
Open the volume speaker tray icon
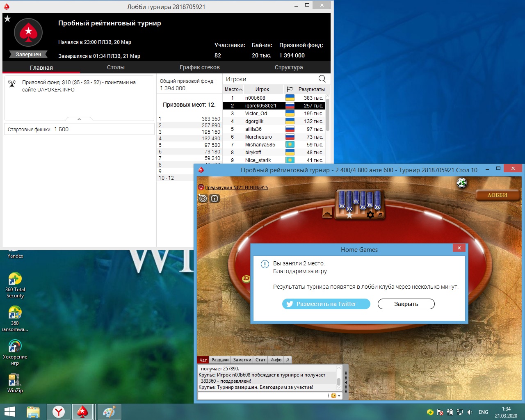[470, 412]
